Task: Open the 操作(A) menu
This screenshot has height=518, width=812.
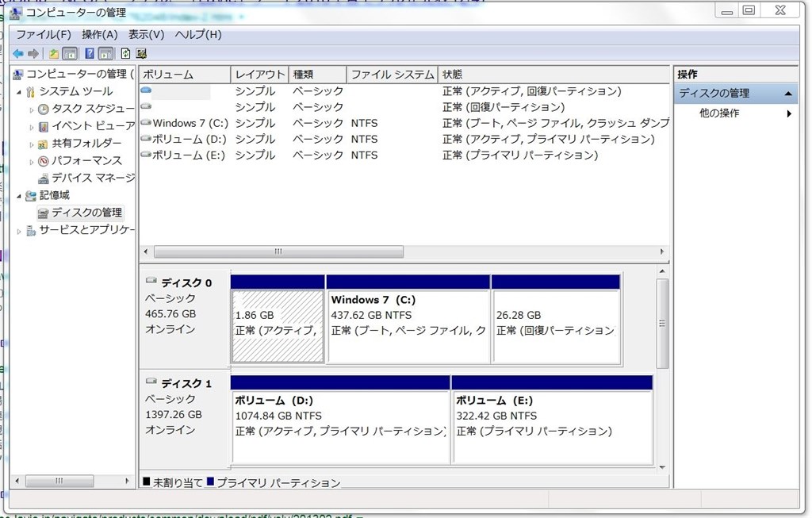Action: tap(99, 35)
